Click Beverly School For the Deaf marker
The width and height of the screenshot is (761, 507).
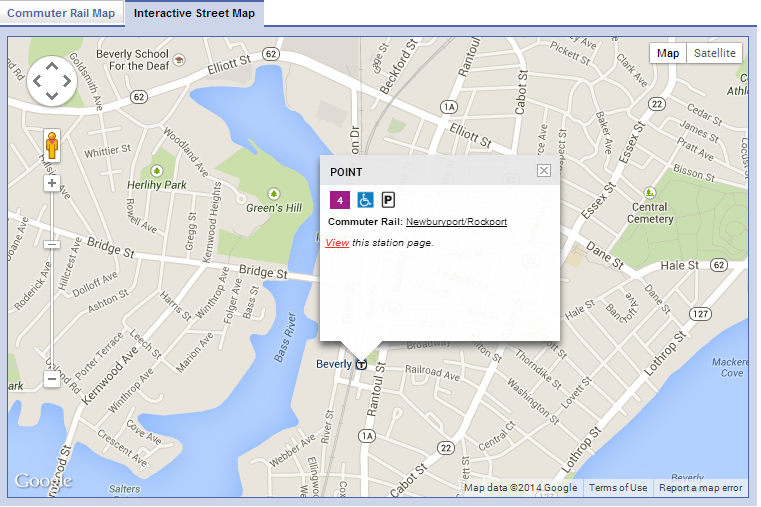(179, 60)
